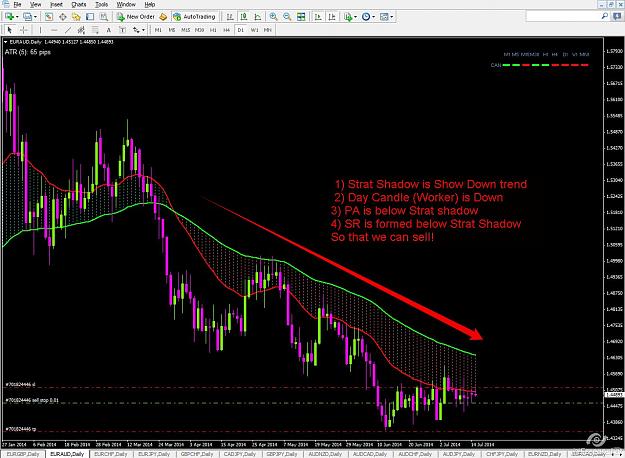Switch to EURGBP,Daily chart tab

(23, 454)
